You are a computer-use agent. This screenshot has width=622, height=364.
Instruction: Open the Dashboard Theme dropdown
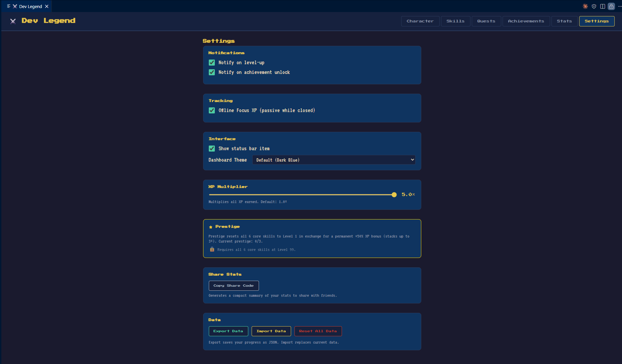(334, 160)
